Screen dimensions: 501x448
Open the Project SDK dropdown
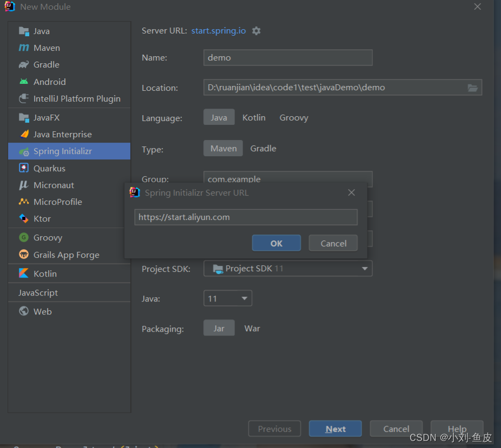288,269
